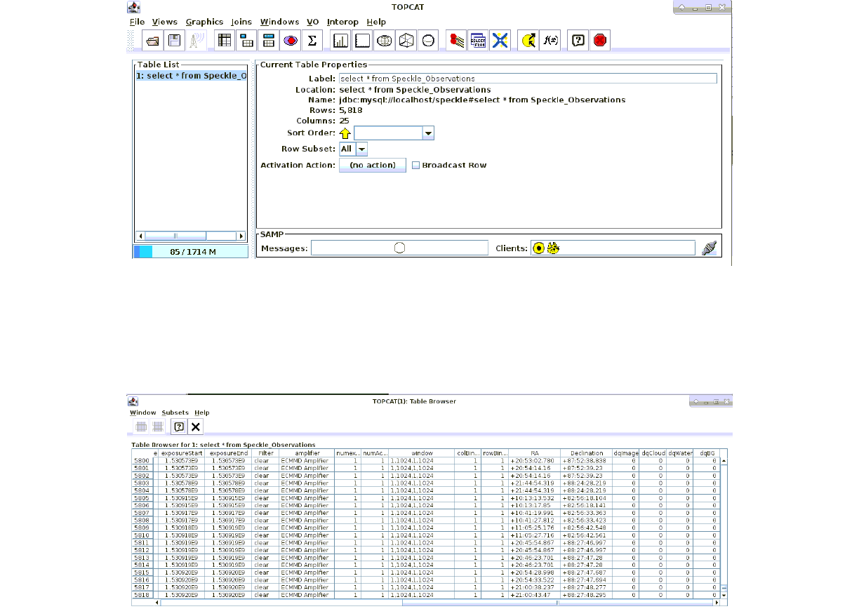859x616 pixels.
Task: Click RA cell +10:13:13.532
Action: coord(534,498)
